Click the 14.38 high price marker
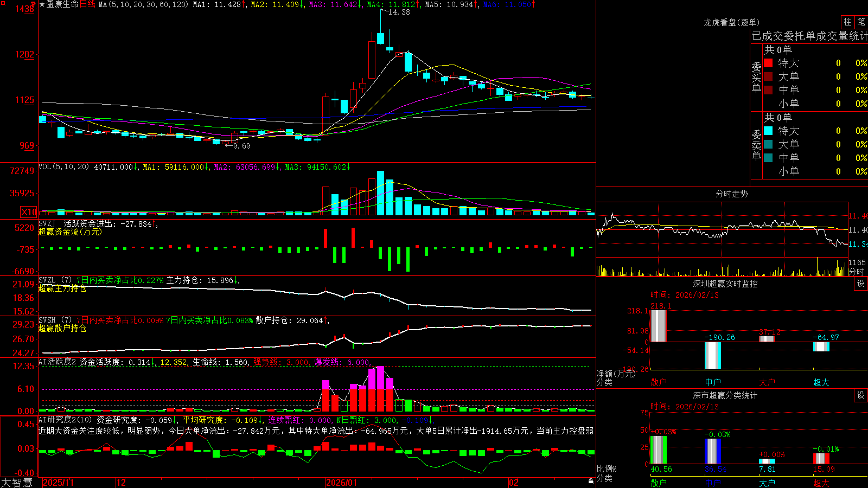 tap(399, 12)
